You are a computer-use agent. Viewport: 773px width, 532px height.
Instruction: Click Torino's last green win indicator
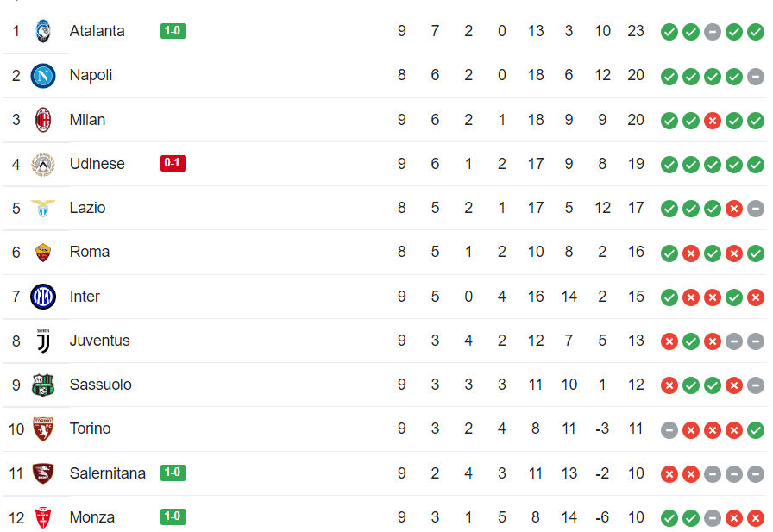(756, 430)
